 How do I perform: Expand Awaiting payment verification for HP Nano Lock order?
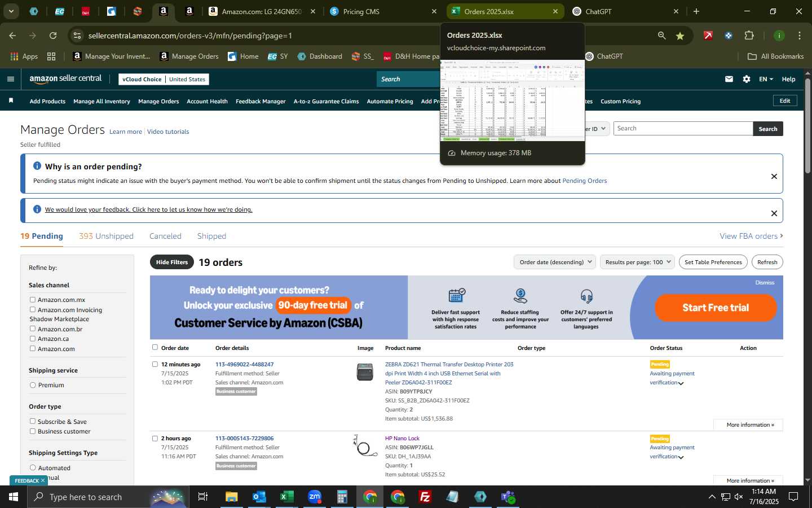(681, 457)
